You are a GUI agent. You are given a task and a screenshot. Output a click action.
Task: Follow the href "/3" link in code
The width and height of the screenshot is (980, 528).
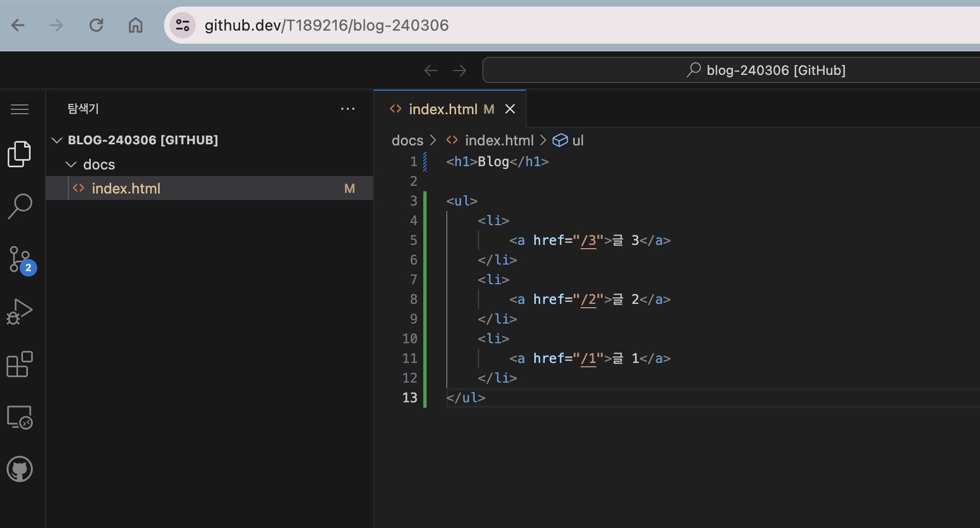pyautogui.click(x=588, y=240)
